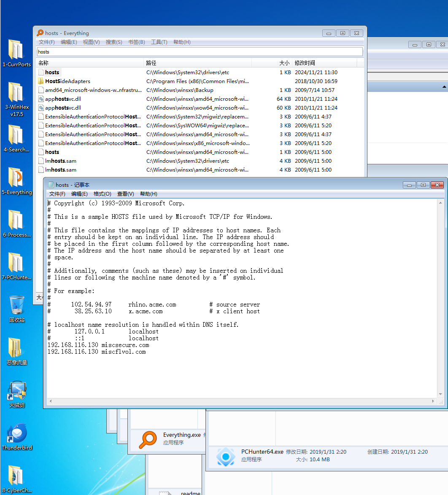
Task: Sort results by 名称 column header
Action: pyautogui.click(x=90, y=63)
